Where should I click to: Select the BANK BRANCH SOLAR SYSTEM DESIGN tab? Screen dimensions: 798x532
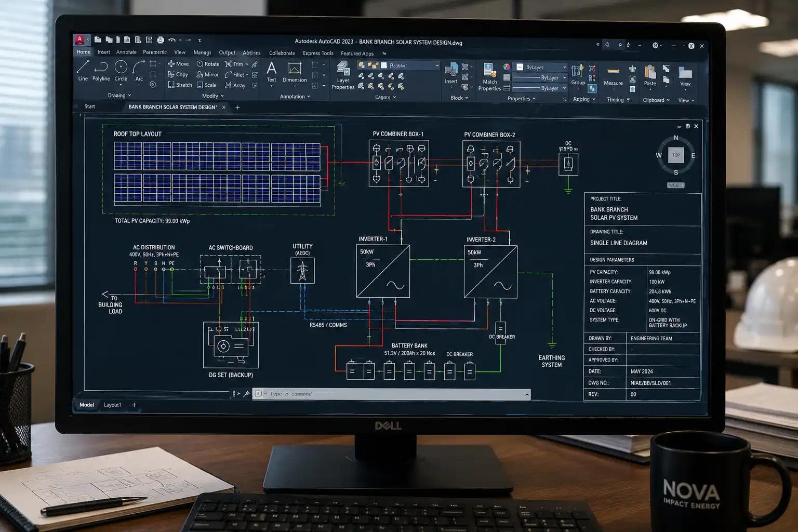(173, 107)
